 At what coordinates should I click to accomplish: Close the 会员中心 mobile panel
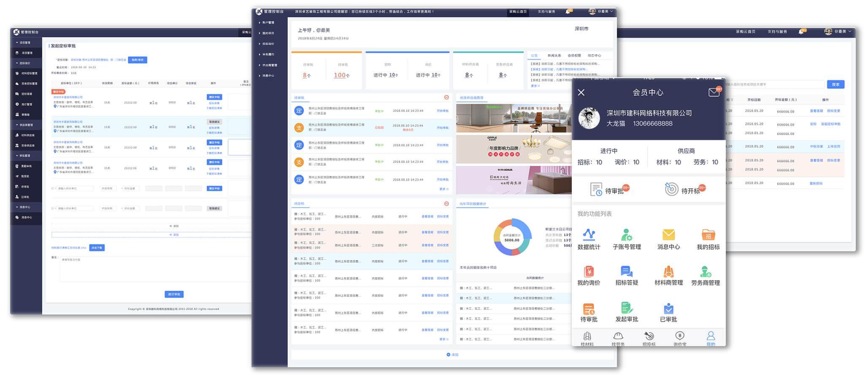coord(581,92)
